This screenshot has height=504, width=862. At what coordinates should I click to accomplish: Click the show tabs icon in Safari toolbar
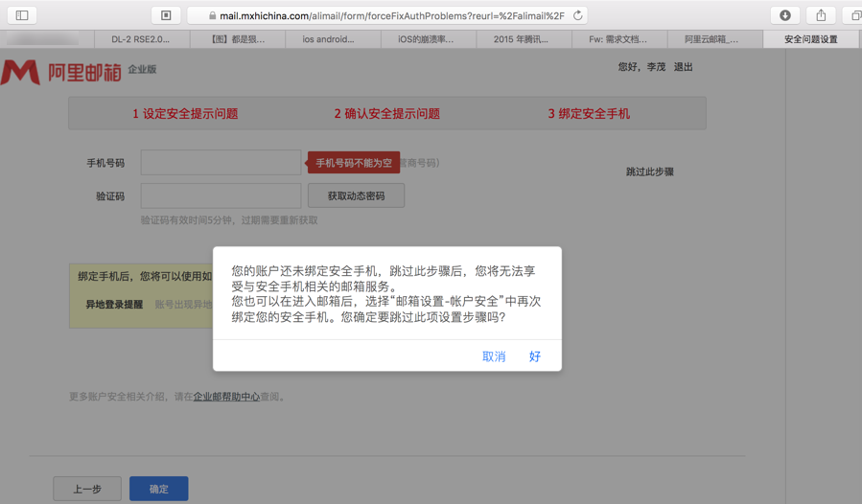pos(854,15)
